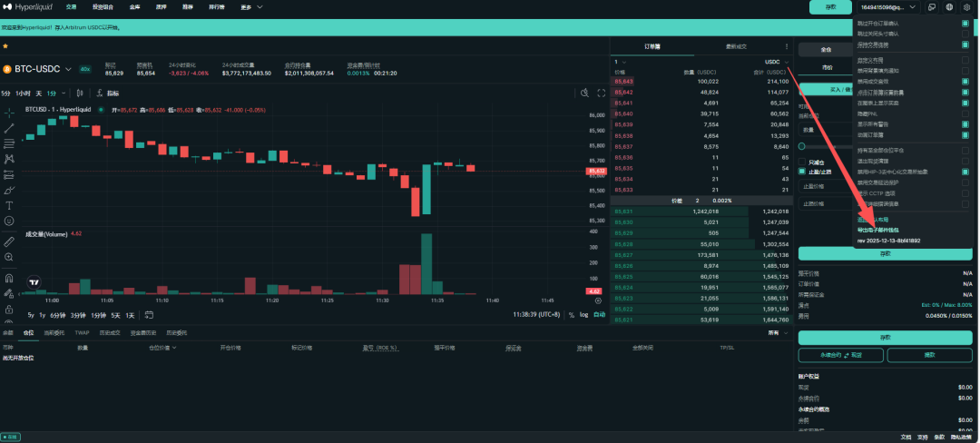
Task: Open order book USDC unit dropdown
Action: click(777, 62)
